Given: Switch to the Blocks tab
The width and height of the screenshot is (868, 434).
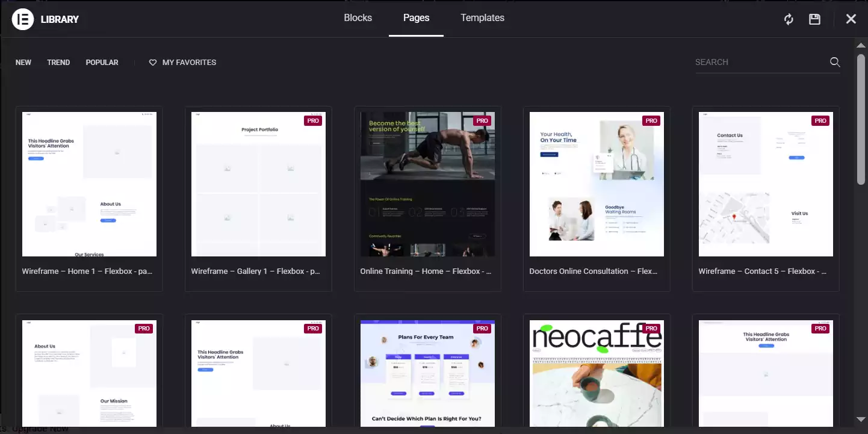Looking at the screenshot, I should pyautogui.click(x=358, y=18).
